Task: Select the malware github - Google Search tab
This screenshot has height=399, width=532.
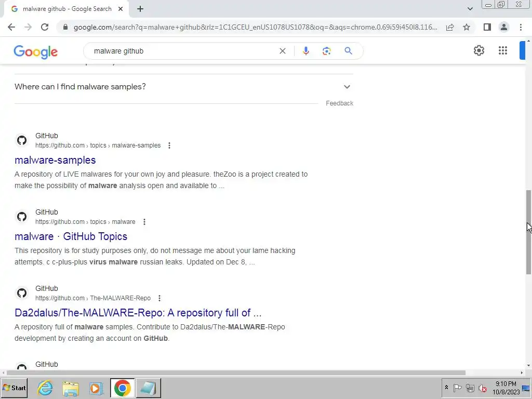Action: click(67, 9)
